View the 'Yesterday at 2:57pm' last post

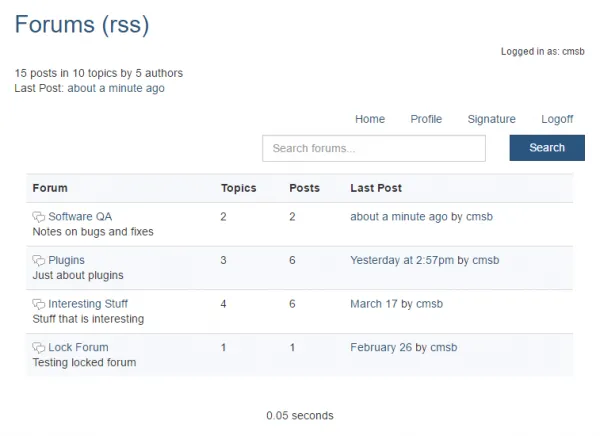pyautogui.click(x=401, y=260)
